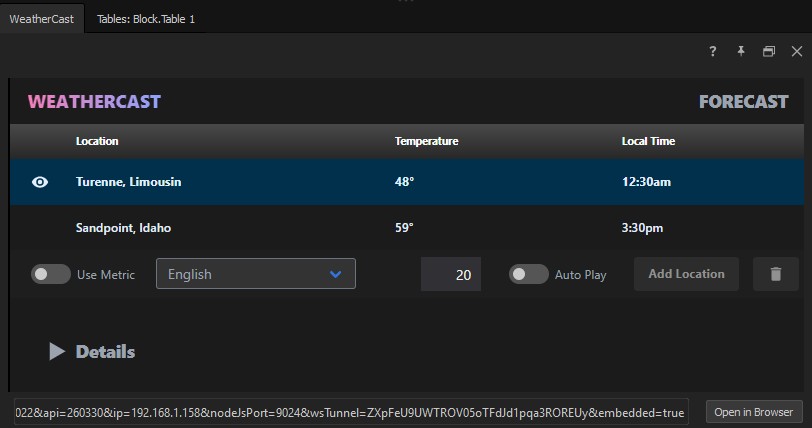The image size is (812, 428).
Task: Select the Turenne, Limousin row
Action: pos(407,182)
